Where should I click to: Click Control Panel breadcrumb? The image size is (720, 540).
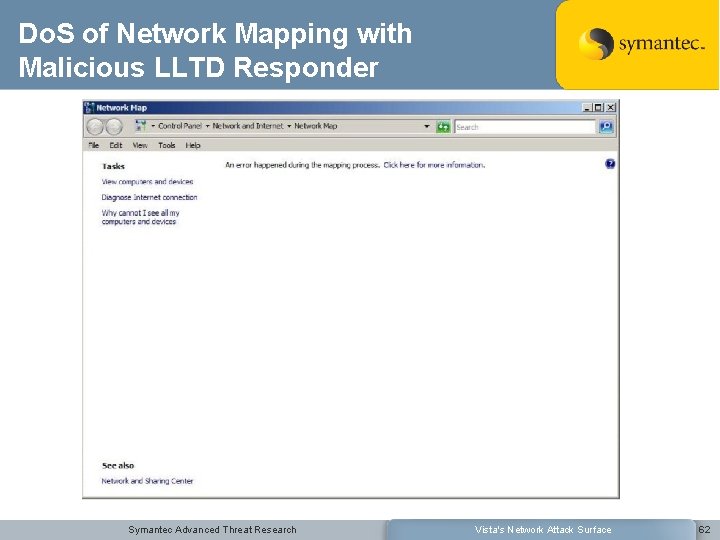click(180, 126)
